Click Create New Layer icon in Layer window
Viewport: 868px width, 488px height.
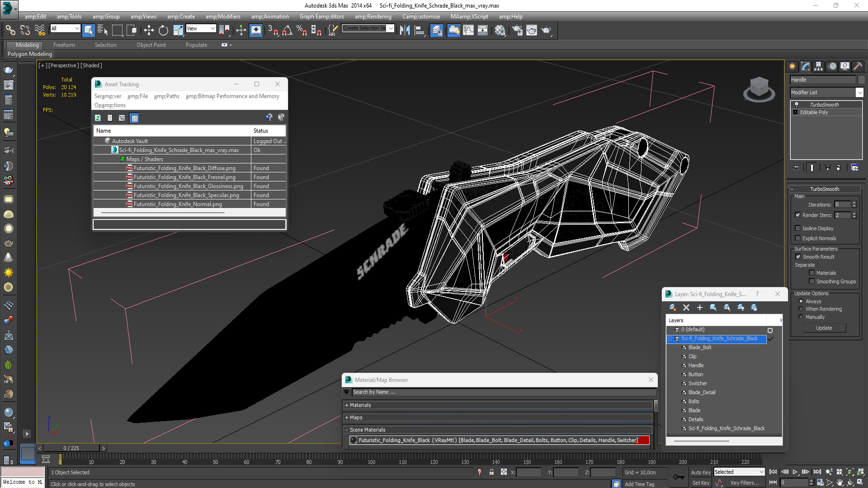tap(672, 308)
